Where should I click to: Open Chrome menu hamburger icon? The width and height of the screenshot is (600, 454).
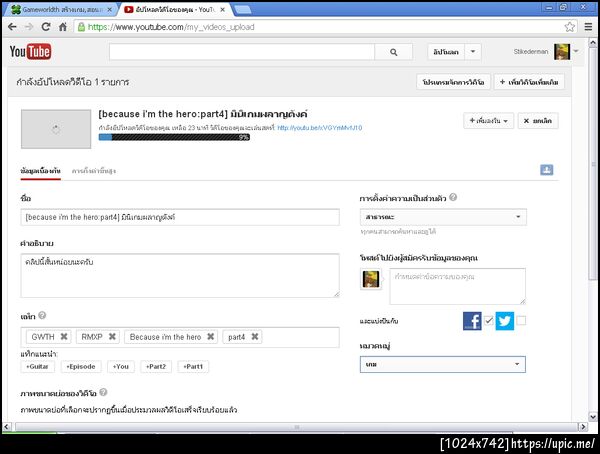(589, 27)
